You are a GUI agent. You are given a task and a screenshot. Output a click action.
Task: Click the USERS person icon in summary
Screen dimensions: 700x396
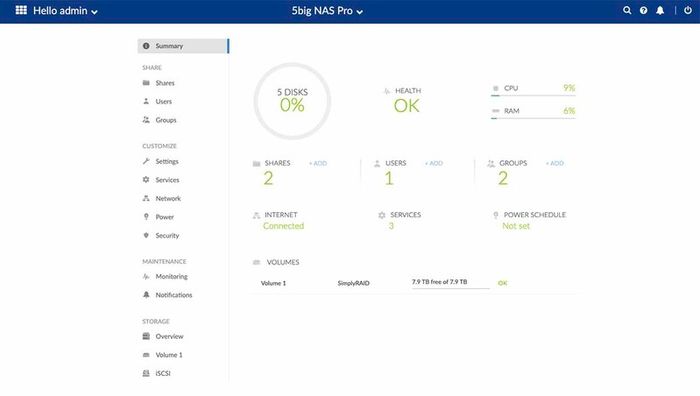377,164
